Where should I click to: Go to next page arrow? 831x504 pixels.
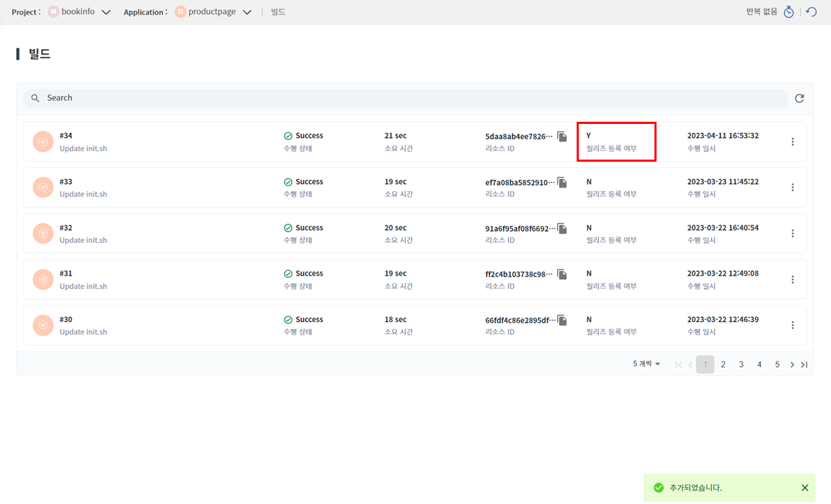[x=792, y=364]
